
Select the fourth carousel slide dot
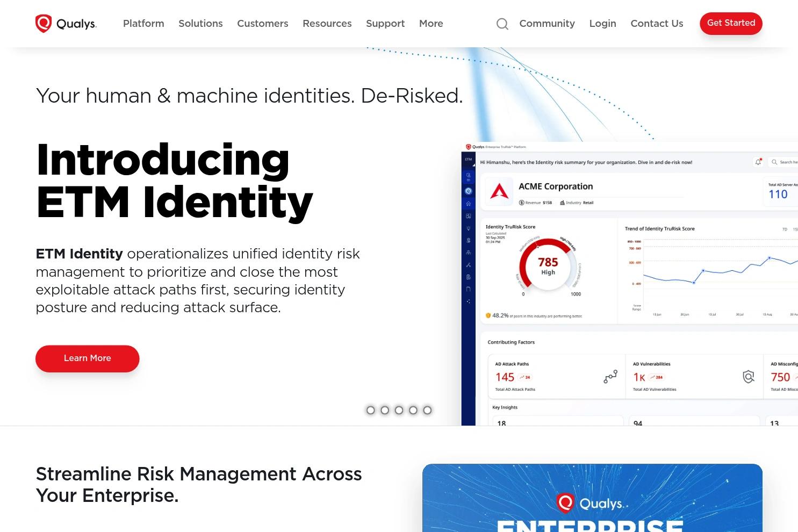point(413,410)
